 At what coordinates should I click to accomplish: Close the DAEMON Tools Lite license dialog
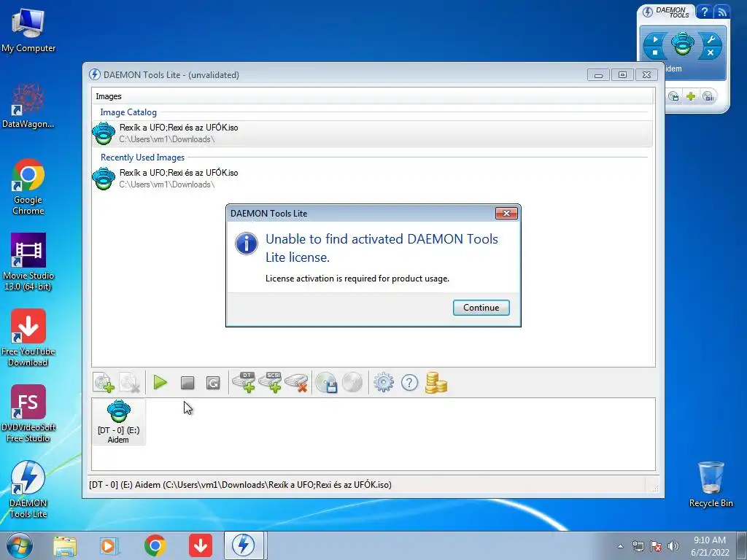(506, 214)
